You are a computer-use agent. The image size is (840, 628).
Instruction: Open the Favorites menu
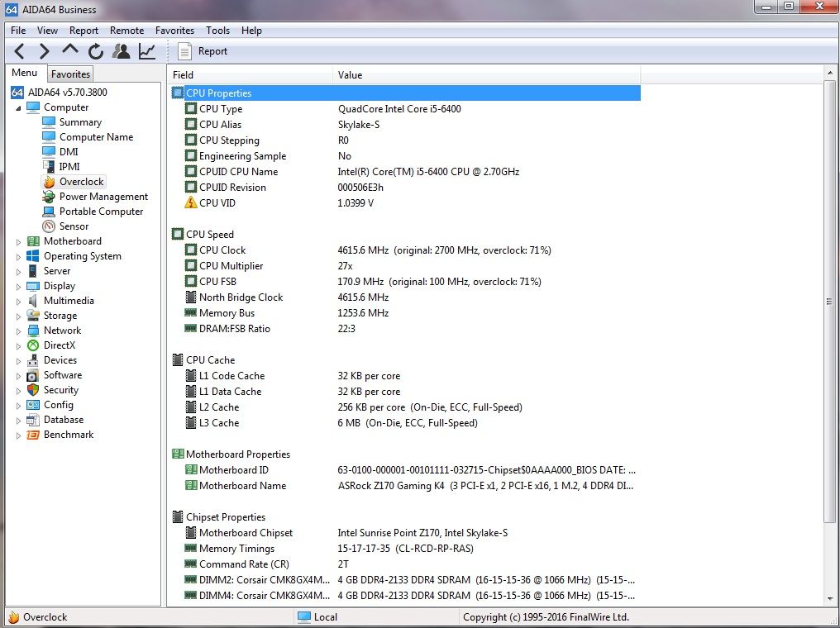174,31
